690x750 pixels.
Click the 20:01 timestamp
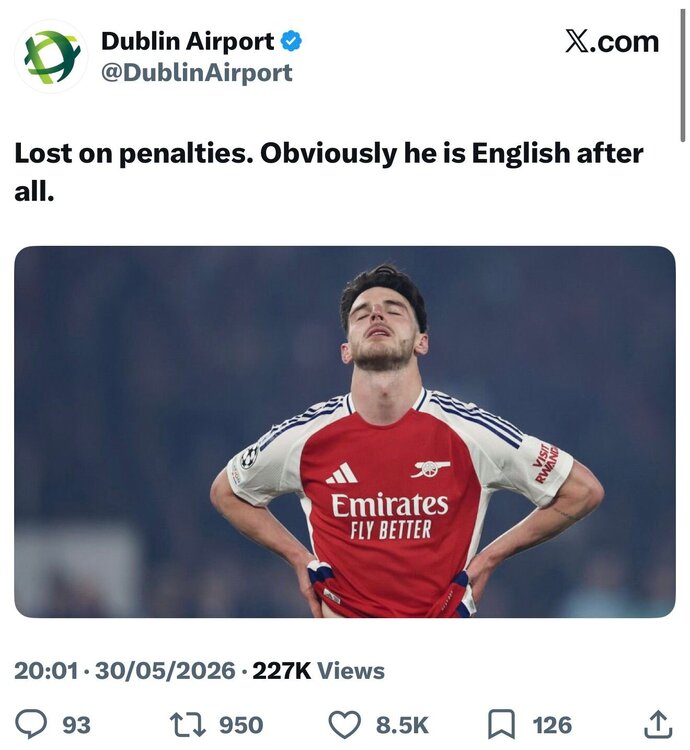pyautogui.click(x=46, y=671)
